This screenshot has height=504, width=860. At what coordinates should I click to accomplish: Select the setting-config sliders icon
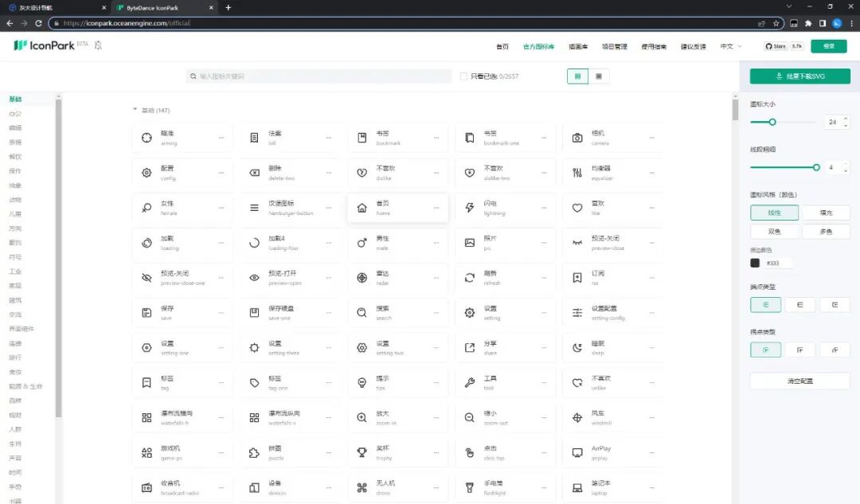coord(577,313)
